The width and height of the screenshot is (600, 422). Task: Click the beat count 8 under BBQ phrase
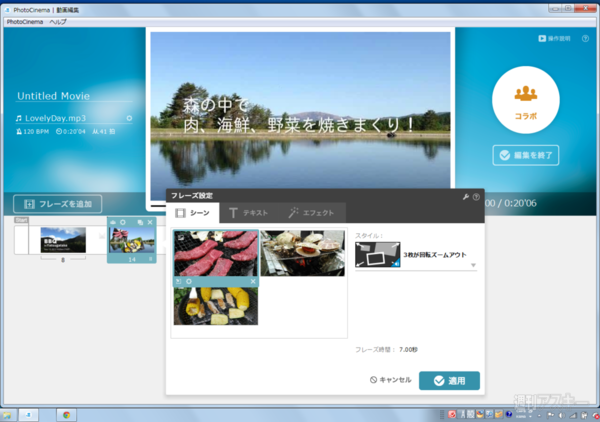(x=63, y=260)
